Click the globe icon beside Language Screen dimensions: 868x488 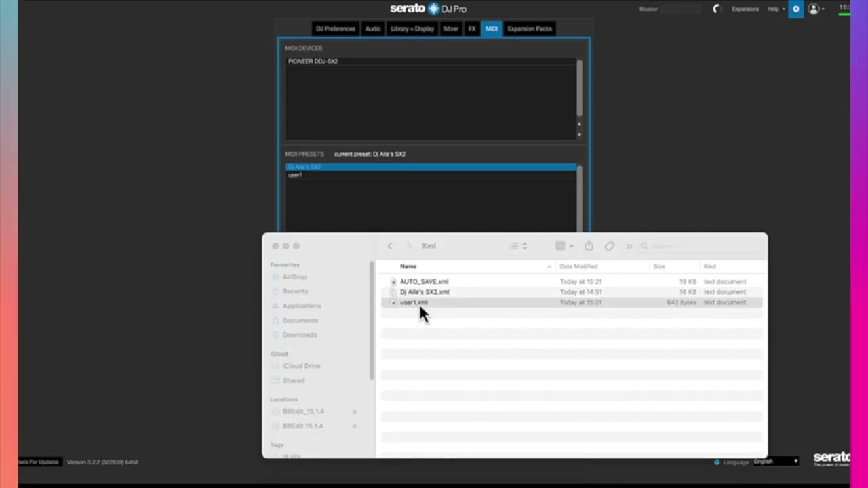coord(717,462)
